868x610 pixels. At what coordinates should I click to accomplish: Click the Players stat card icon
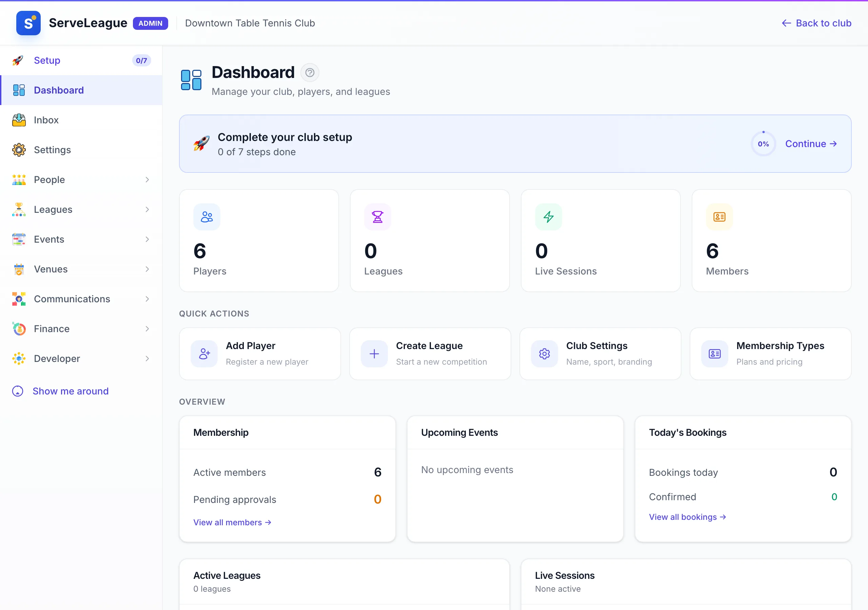tap(207, 217)
